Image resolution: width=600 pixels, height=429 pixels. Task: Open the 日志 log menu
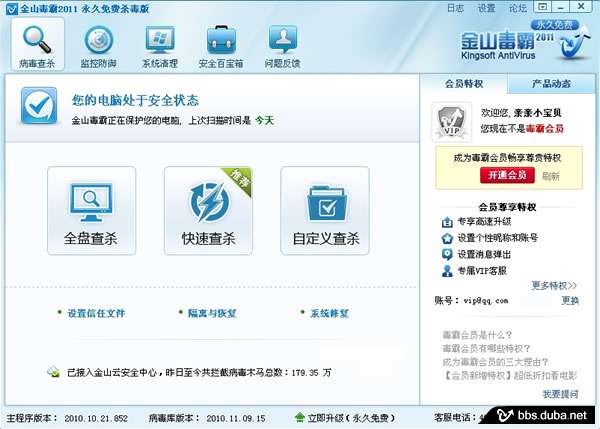pyautogui.click(x=455, y=8)
